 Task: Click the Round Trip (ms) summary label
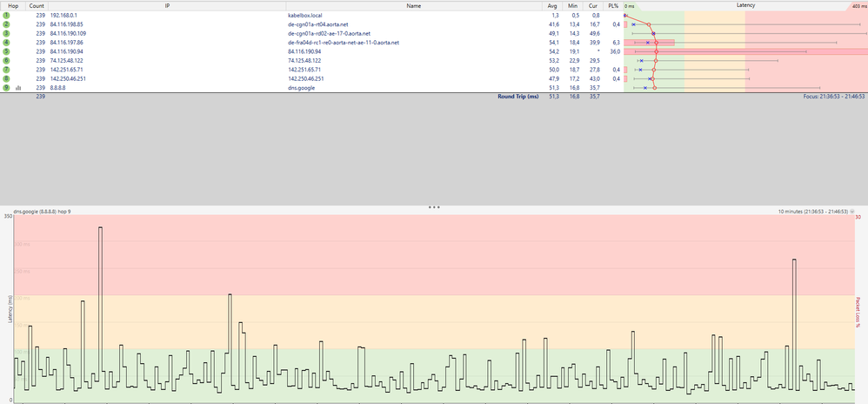point(518,97)
